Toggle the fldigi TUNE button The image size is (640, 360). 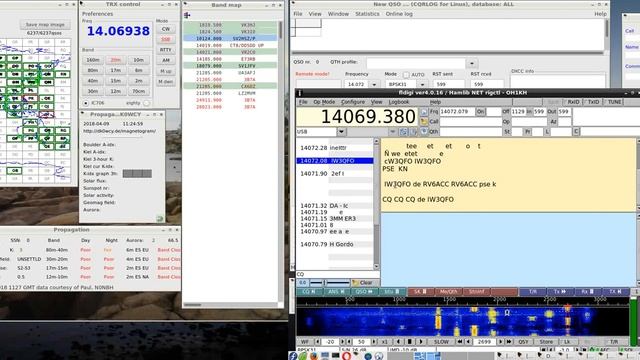click(x=613, y=102)
